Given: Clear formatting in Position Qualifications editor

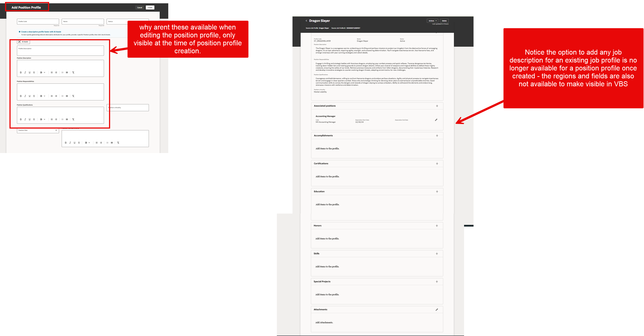Looking at the screenshot, I should tap(73, 120).
